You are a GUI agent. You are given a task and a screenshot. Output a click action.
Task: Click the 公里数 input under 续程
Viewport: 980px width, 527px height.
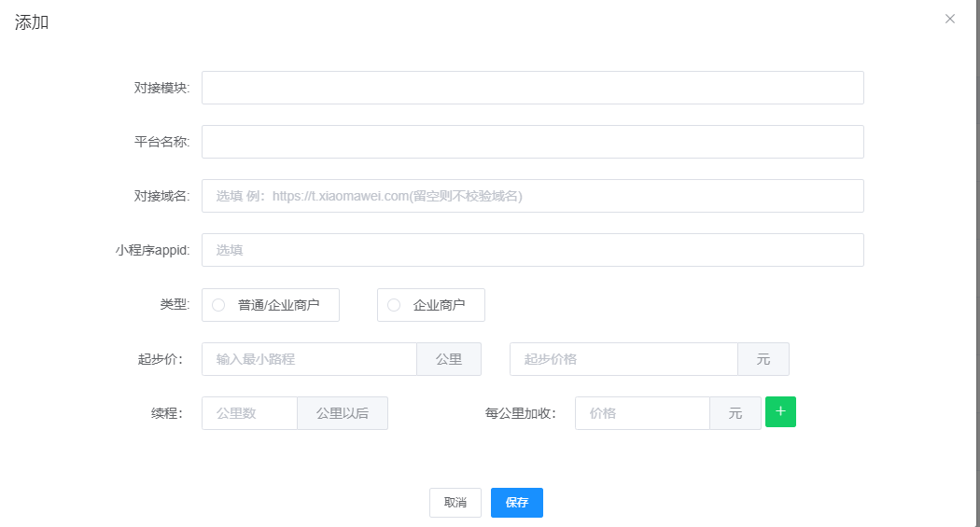coord(249,413)
